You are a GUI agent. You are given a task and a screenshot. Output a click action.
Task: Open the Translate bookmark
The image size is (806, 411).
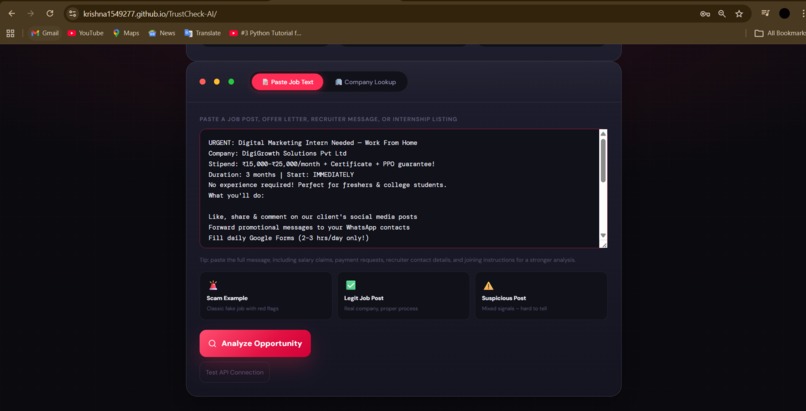[x=203, y=33]
